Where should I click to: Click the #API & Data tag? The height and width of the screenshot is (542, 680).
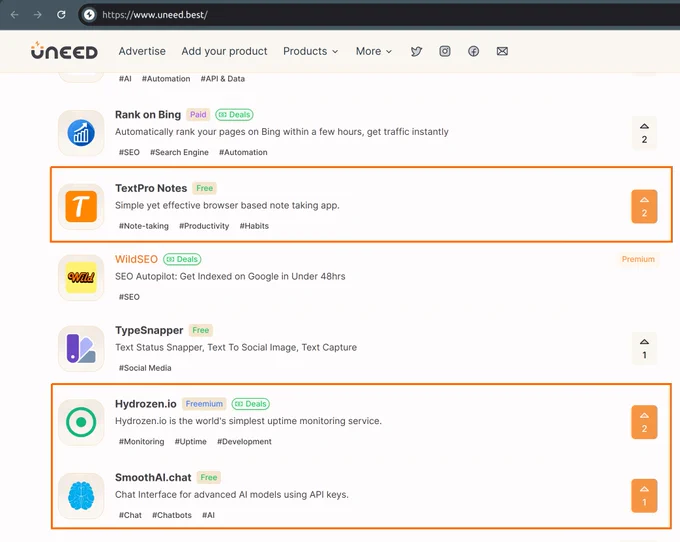coord(222,78)
